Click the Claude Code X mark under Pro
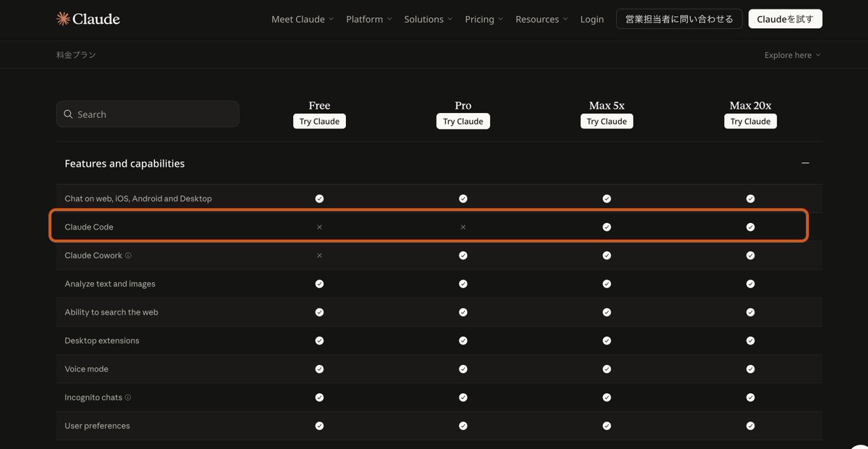 pyautogui.click(x=463, y=227)
